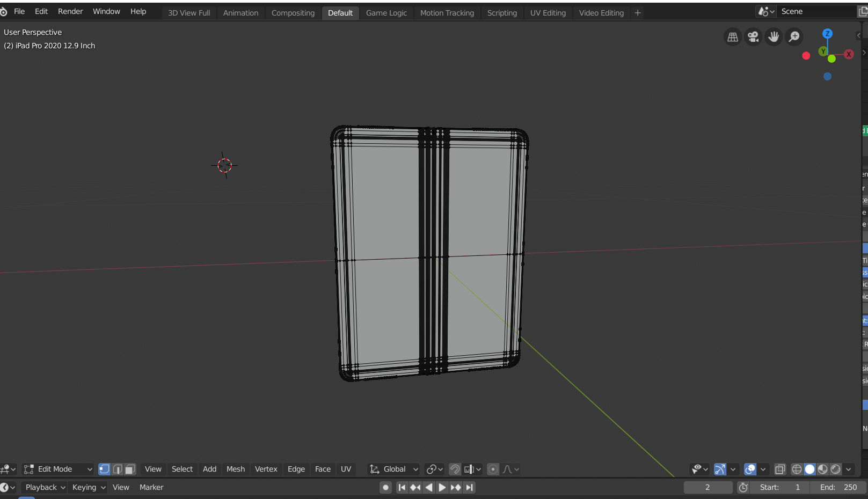Open timeline editor type dropdown
Screen dimensions: 868x499
click(8, 487)
